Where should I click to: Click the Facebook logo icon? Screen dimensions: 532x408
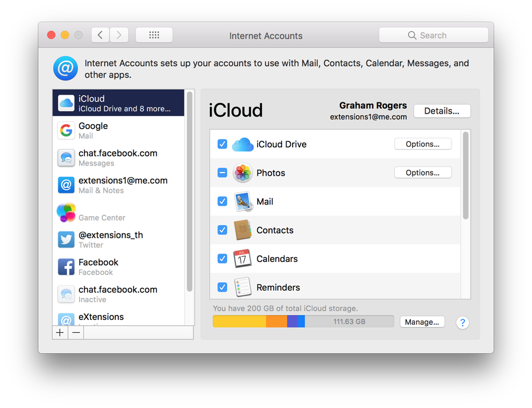pyautogui.click(x=66, y=267)
